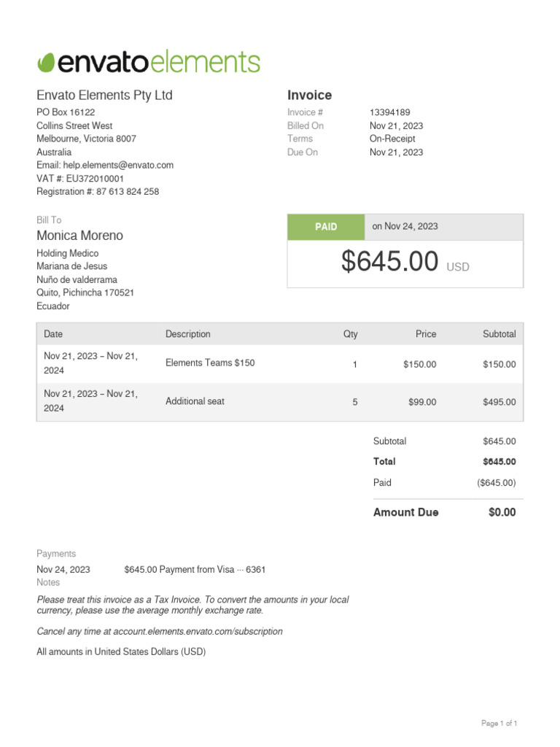The image size is (560, 747).
Task: Click the Amount Due $0.00 value
Action: pyautogui.click(x=502, y=512)
